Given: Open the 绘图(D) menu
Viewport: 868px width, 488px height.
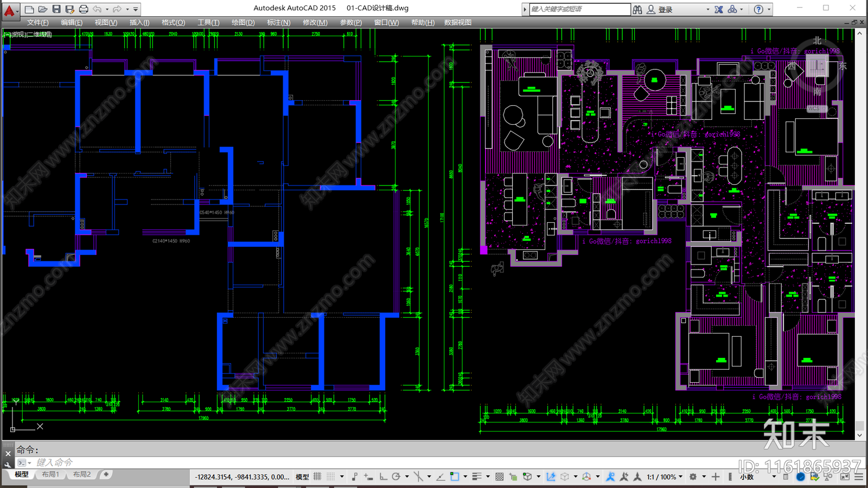Looking at the screenshot, I should 243,22.
